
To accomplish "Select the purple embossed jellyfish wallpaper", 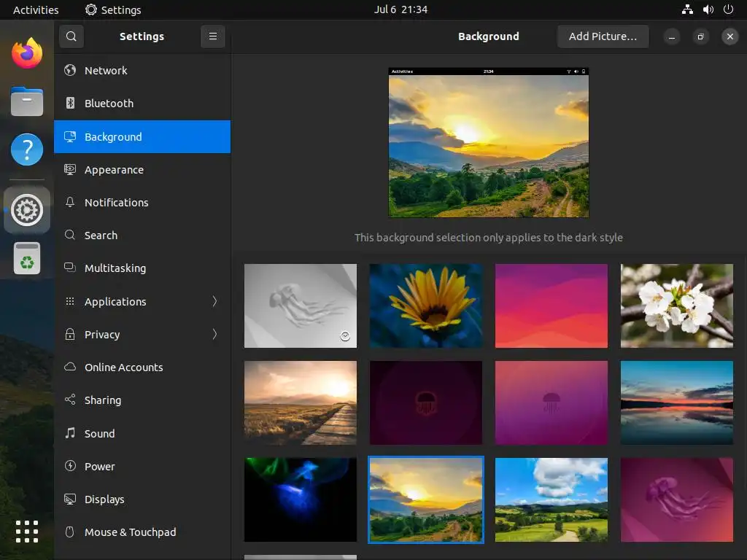I will pos(676,499).
